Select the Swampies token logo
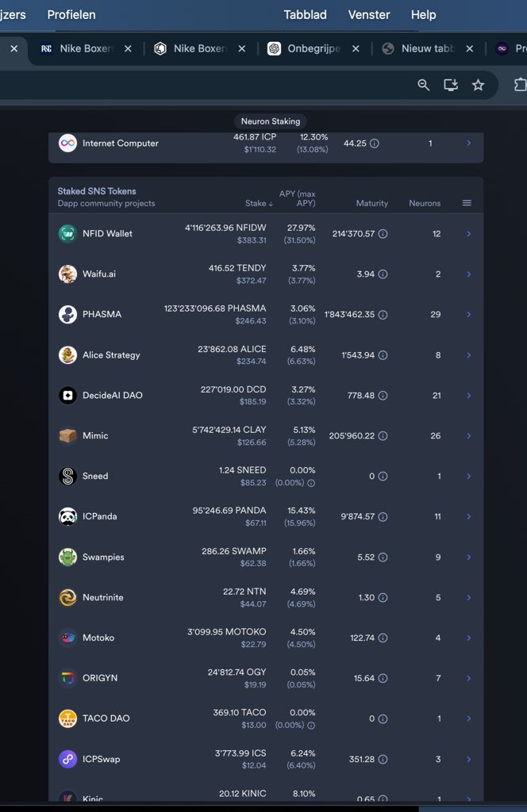 [x=67, y=557]
